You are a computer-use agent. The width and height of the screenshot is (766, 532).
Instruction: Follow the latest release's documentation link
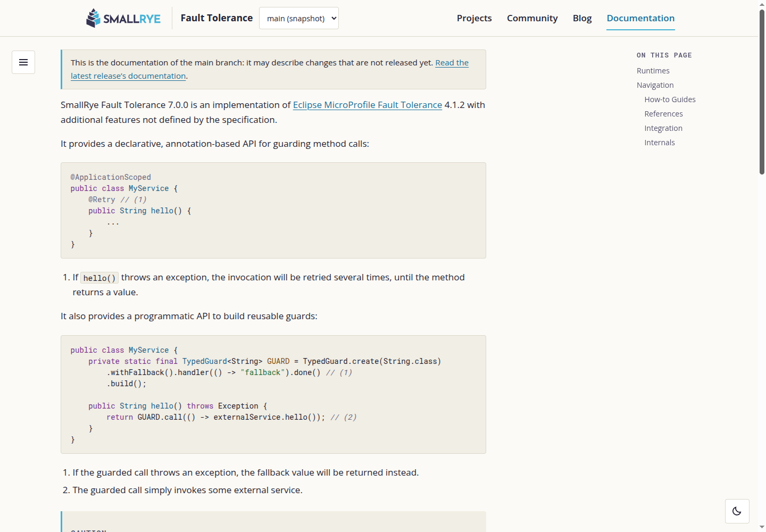point(270,69)
